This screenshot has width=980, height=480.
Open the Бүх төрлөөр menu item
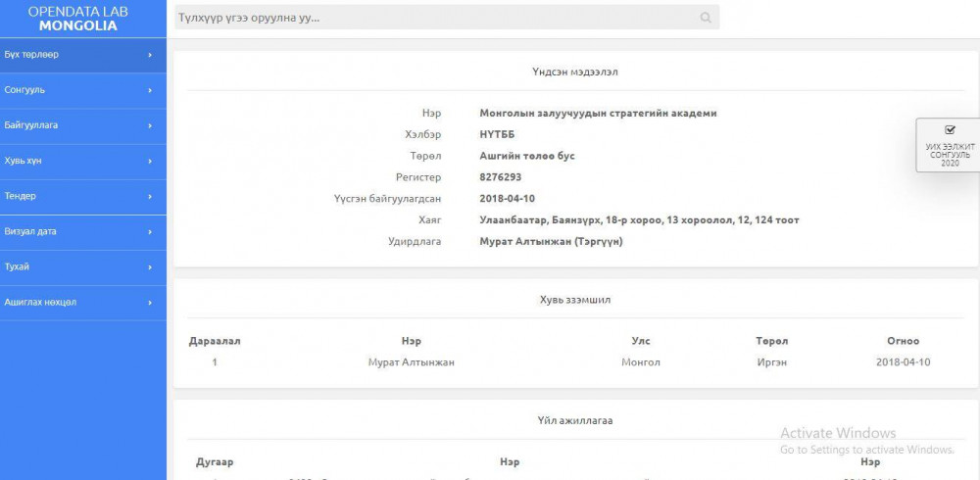[83, 55]
